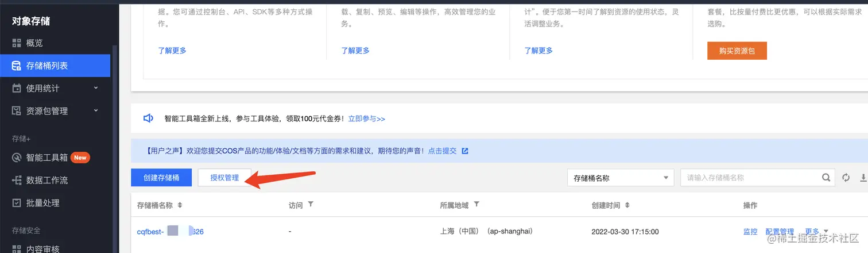The height and width of the screenshot is (253, 868).
Task: Sort by 创建时间 column arrows
Action: (627, 205)
